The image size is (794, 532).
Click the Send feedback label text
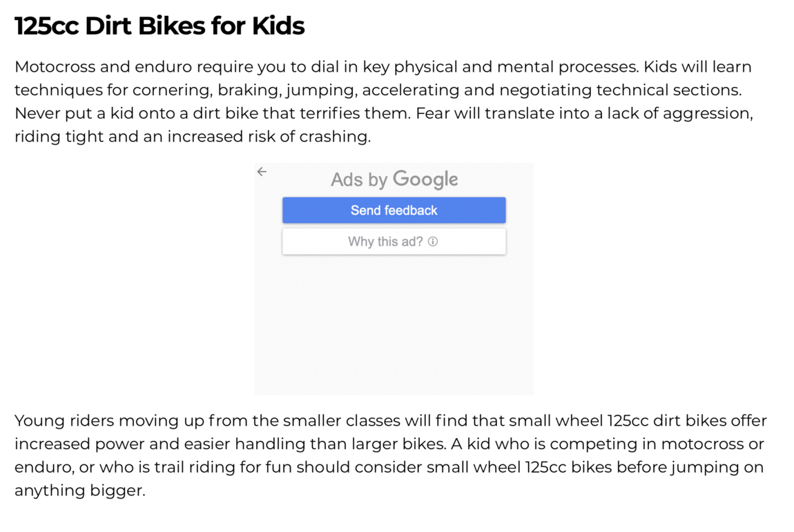[394, 210]
